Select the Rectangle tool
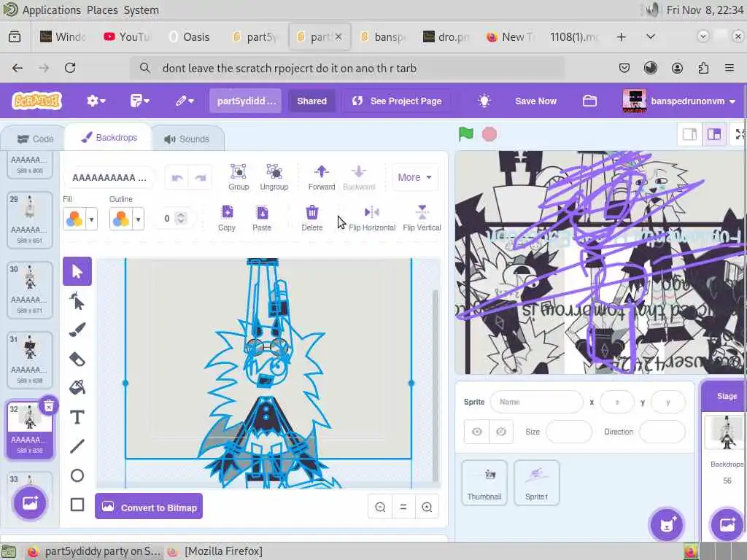The height and width of the screenshot is (560, 747). click(x=77, y=505)
